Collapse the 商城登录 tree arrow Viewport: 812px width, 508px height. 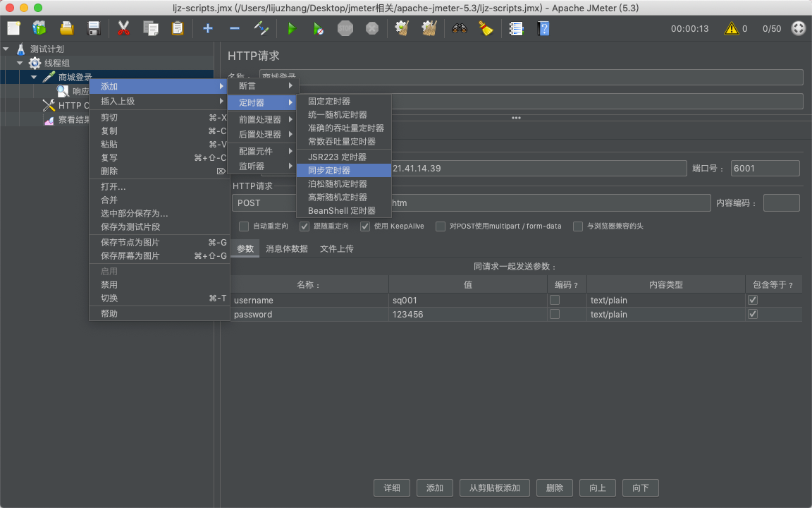(34, 77)
